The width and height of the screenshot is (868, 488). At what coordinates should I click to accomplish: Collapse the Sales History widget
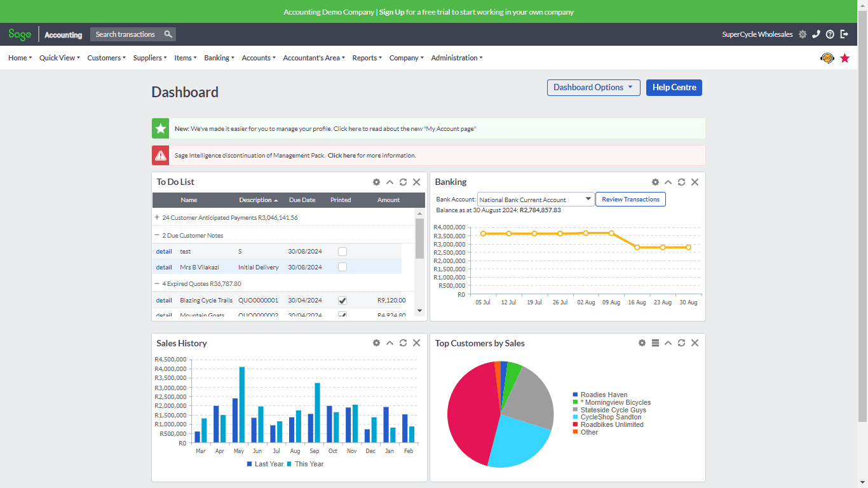pyautogui.click(x=390, y=343)
